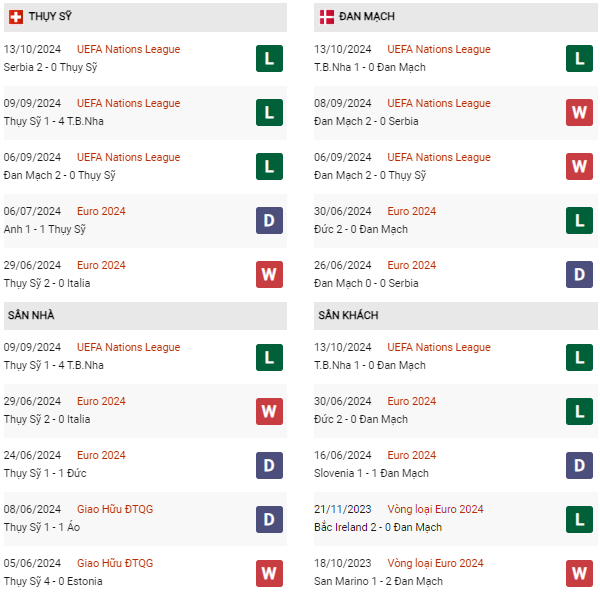Click L badge for Bắc Ireland 2-0 Đan Mạch
Image resolution: width=600 pixels, height=595 pixels.
(x=579, y=519)
